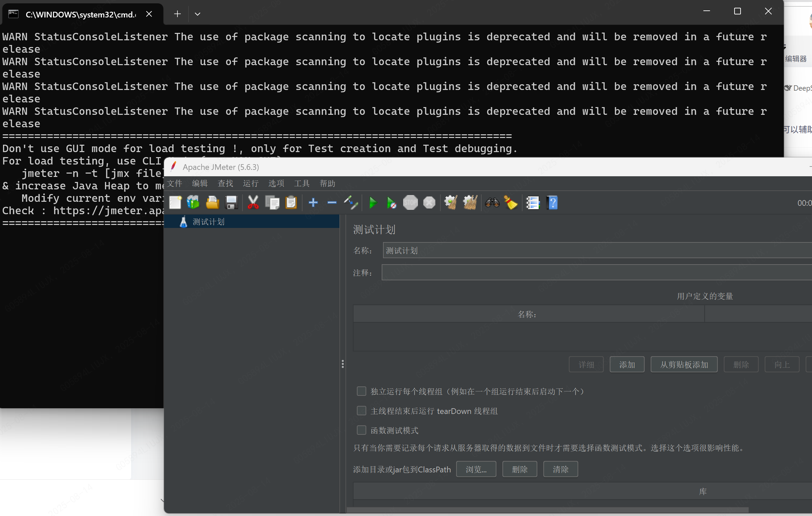This screenshot has height=516, width=812.
Task: Open a test plan with the Open folder icon
Action: [x=212, y=202]
